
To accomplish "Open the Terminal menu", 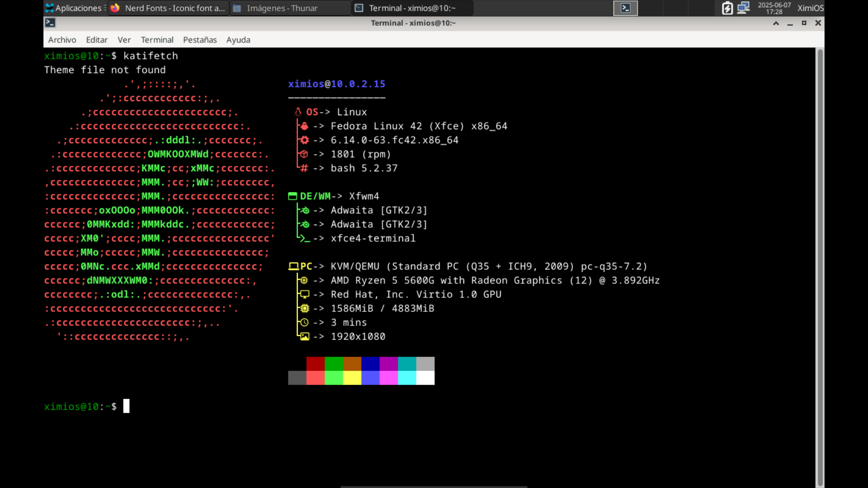I will [x=157, y=40].
